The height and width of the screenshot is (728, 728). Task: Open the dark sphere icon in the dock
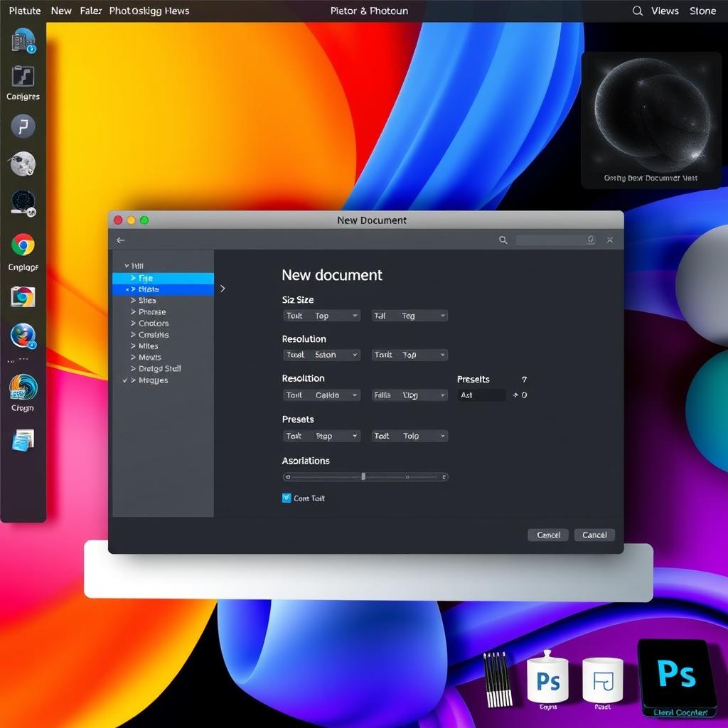click(23, 203)
